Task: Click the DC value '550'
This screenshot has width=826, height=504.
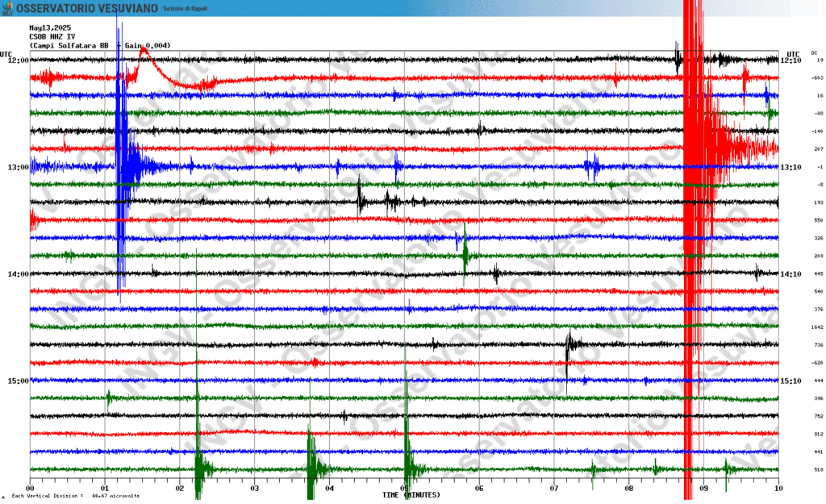Action: coord(819,221)
